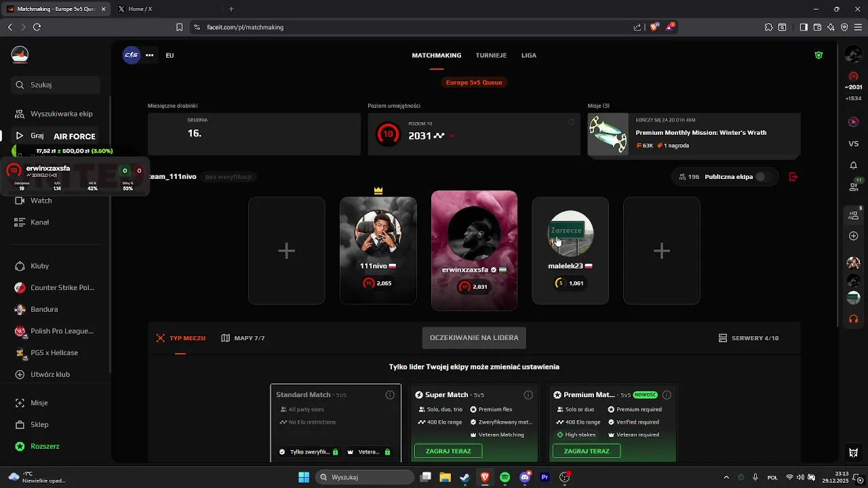Open Sklep in the sidebar
This screenshot has height=488, width=868.
(x=56, y=424)
